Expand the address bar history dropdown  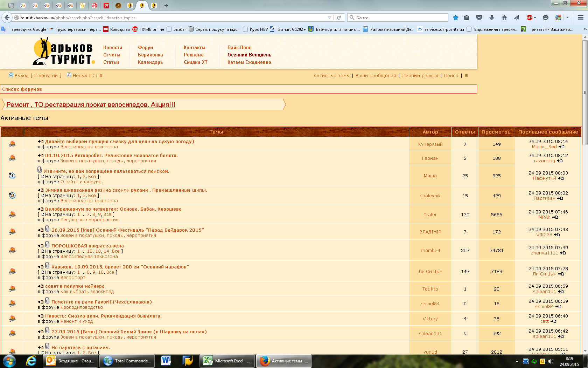[329, 18]
